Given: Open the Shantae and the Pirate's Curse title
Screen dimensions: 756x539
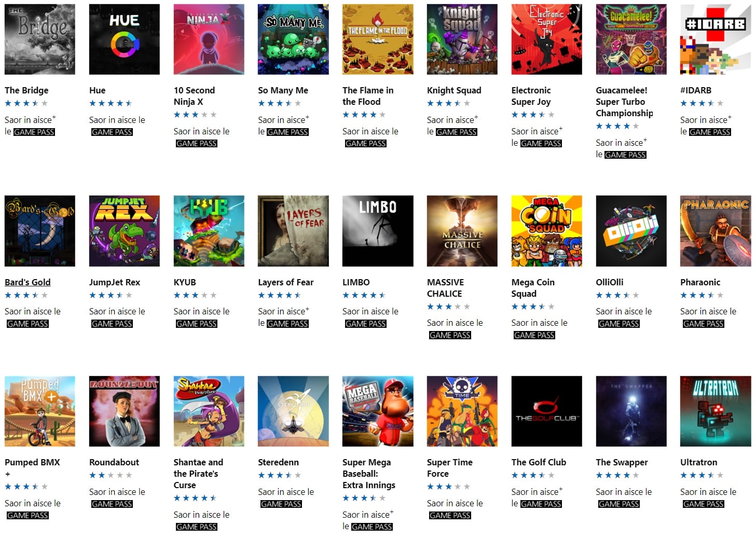Looking at the screenshot, I should coord(198,474).
